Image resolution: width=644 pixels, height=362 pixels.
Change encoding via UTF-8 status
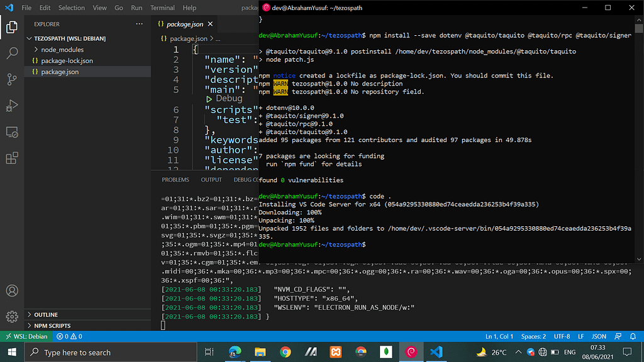pos(562,336)
